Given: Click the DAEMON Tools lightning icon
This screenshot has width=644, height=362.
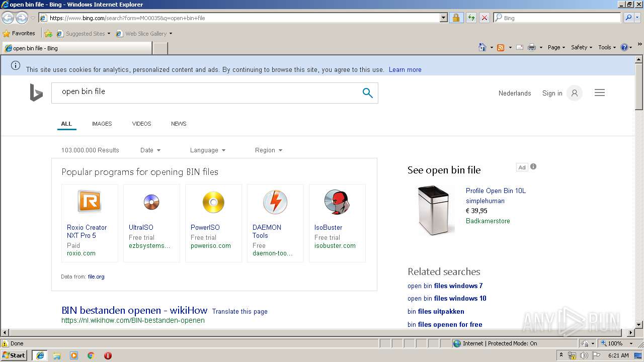Looking at the screenshot, I should [275, 202].
